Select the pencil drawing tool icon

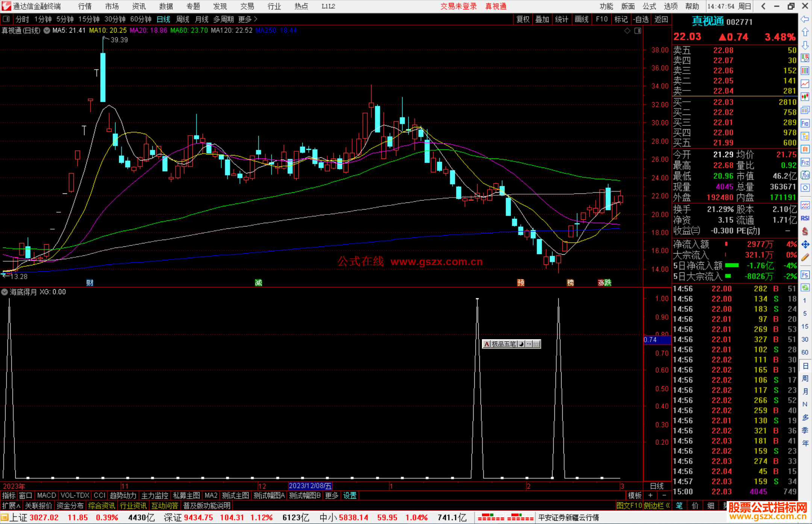point(805,258)
